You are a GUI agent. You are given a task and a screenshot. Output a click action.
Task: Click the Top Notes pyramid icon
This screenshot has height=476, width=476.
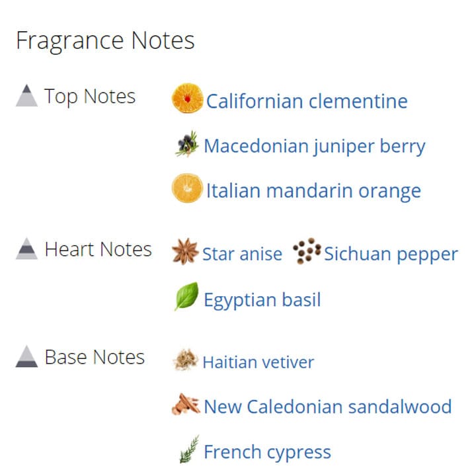[26, 96]
